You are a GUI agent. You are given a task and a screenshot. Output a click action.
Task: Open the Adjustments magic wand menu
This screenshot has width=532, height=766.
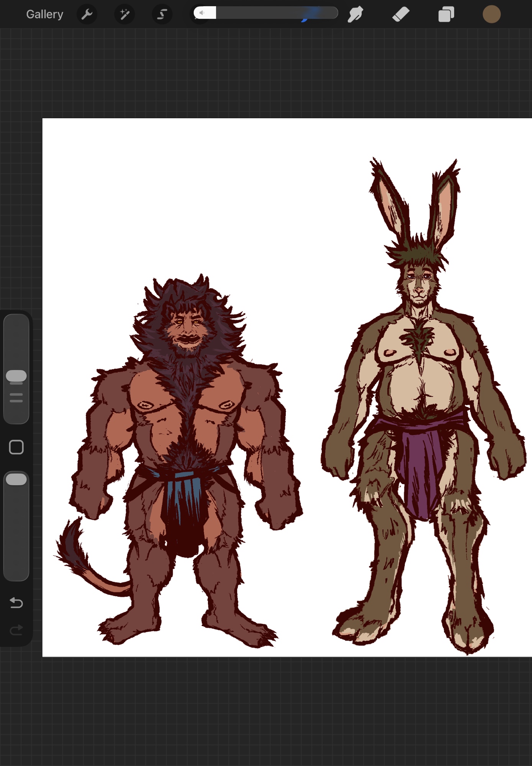[124, 15]
